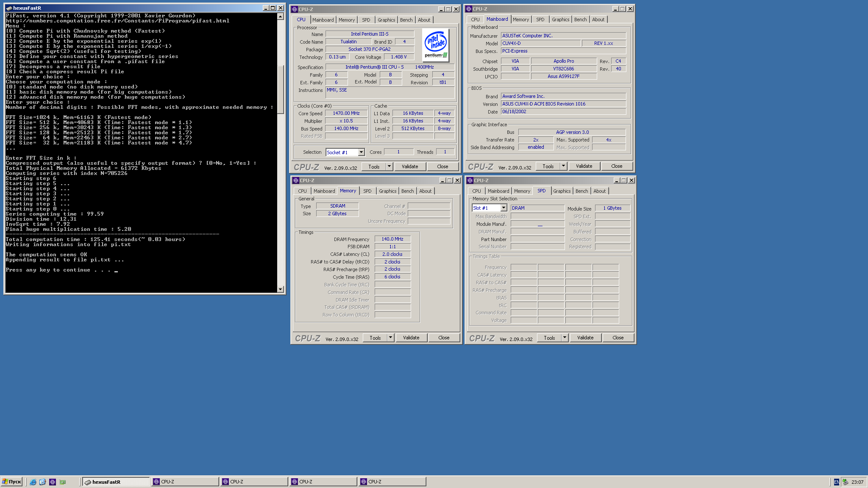This screenshot has height=488, width=868.
Task: Click the Intel Inside Pentium III logo
Action: pos(436,45)
